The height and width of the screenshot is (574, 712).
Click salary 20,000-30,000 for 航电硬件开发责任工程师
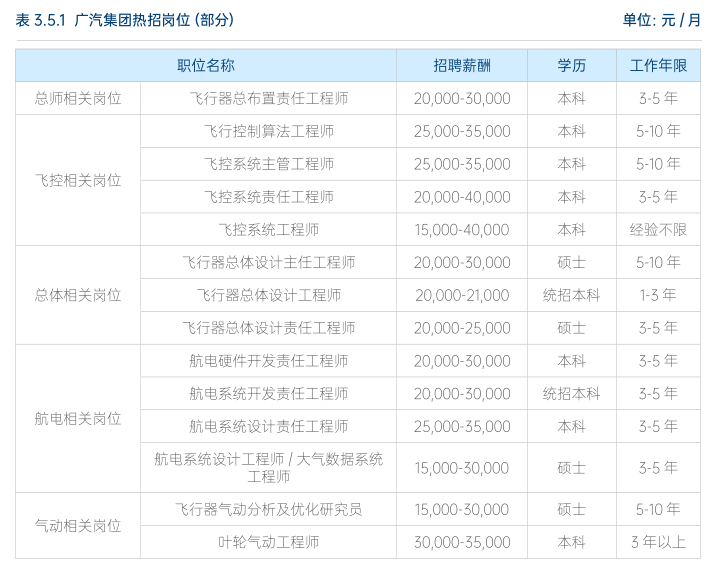click(x=462, y=361)
